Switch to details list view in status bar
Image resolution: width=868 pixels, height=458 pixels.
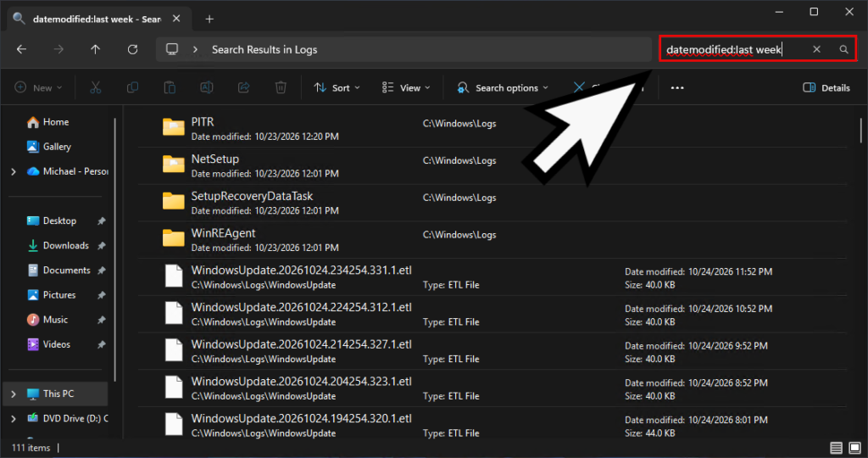pyautogui.click(x=836, y=448)
